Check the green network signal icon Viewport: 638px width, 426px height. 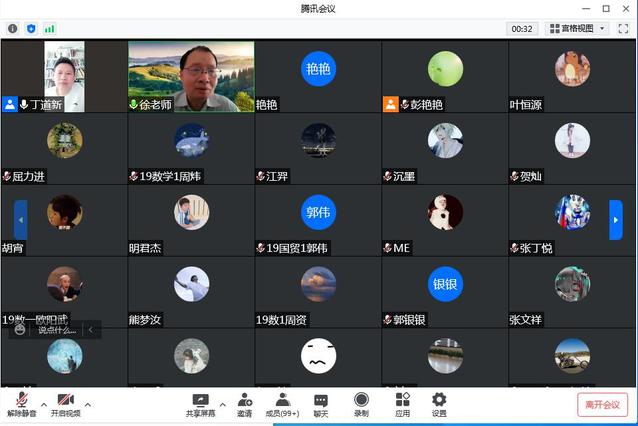(x=49, y=29)
